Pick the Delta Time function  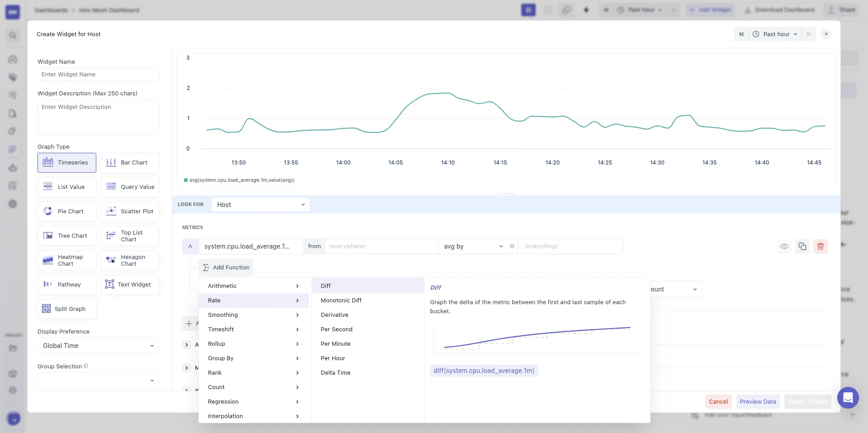click(x=368, y=373)
